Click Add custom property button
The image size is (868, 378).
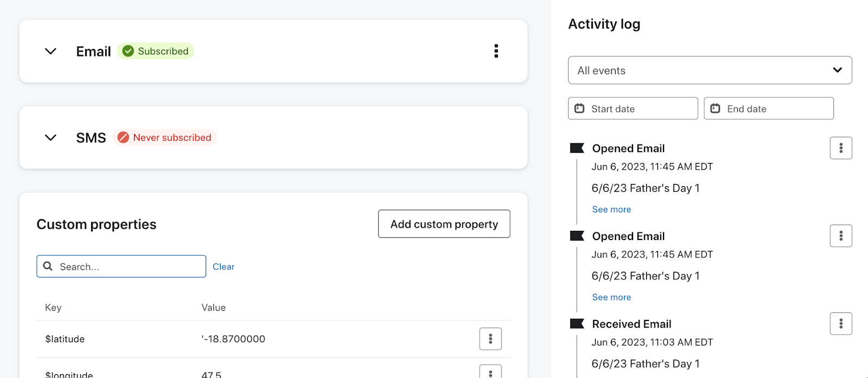pyautogui.click(x=444, y=224)
